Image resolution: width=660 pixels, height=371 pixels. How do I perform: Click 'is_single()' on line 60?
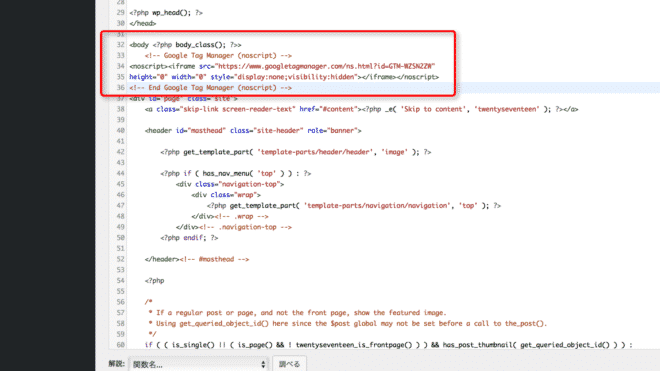click(x=193, y=345)
